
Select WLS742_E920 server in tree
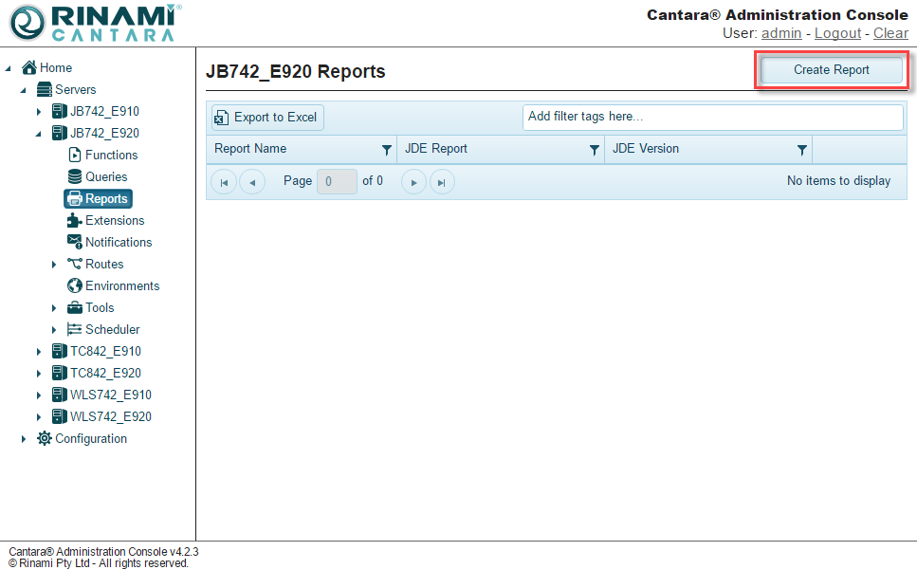point(110,417)
